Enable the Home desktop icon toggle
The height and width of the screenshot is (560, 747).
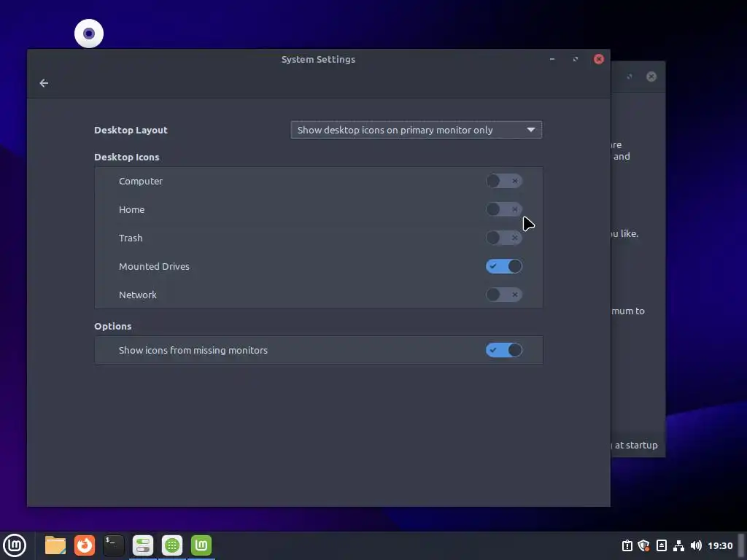coord(503,209)
